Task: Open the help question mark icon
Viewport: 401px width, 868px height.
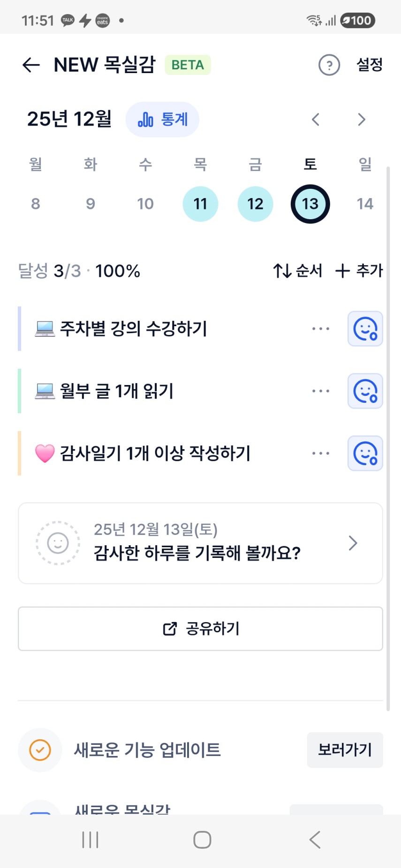Action: (329, 65)
